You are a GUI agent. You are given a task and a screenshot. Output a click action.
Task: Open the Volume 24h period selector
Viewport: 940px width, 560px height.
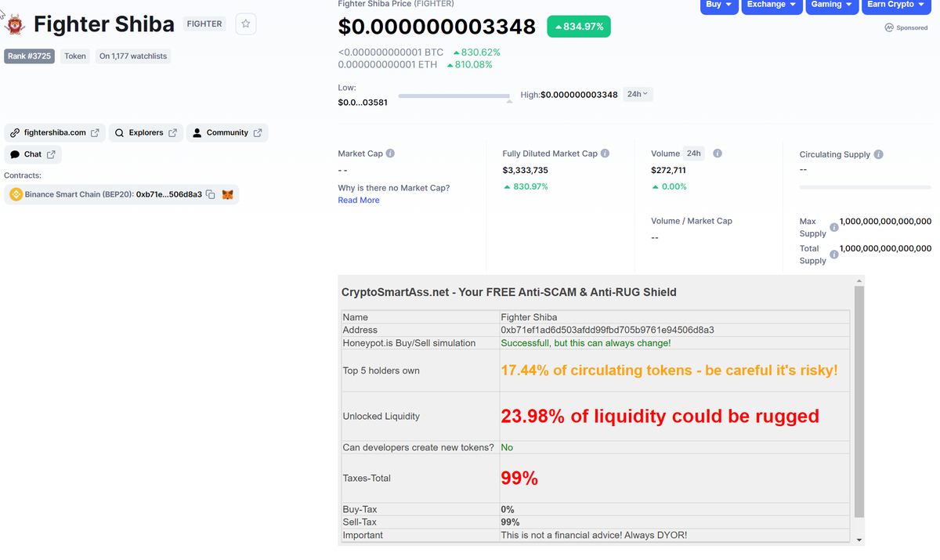[694, 154]
